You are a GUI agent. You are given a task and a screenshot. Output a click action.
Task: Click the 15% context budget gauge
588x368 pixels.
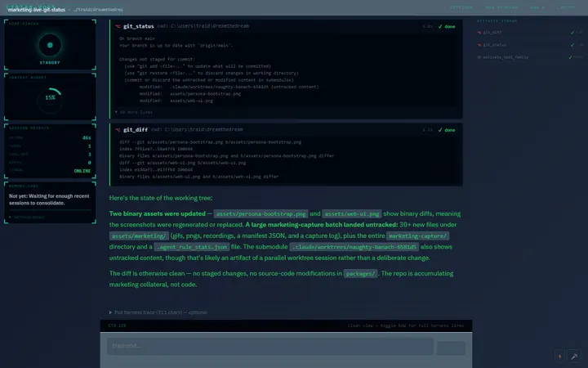point(50,100)
